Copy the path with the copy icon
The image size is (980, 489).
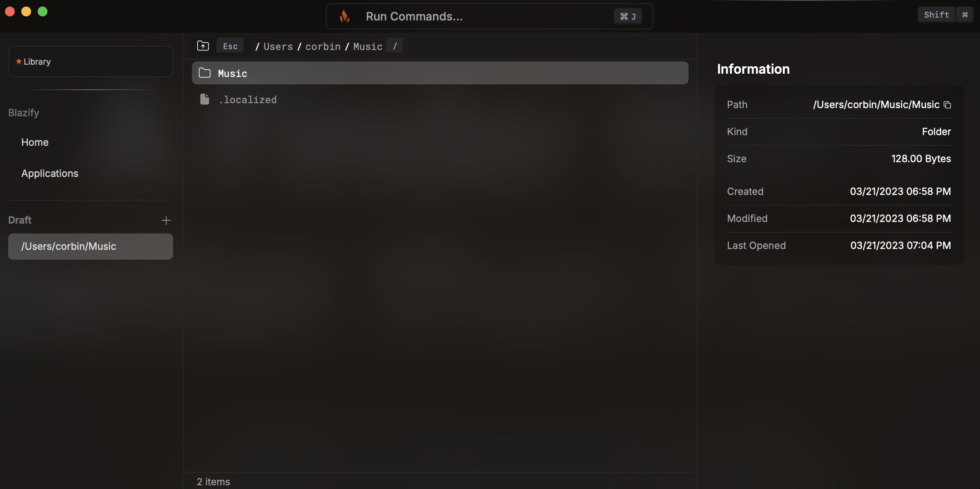947,105
